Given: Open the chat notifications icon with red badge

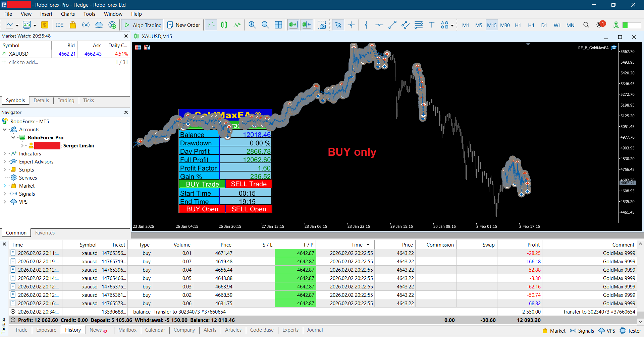Looking at the screenshot, I should [x=601, y=24].
